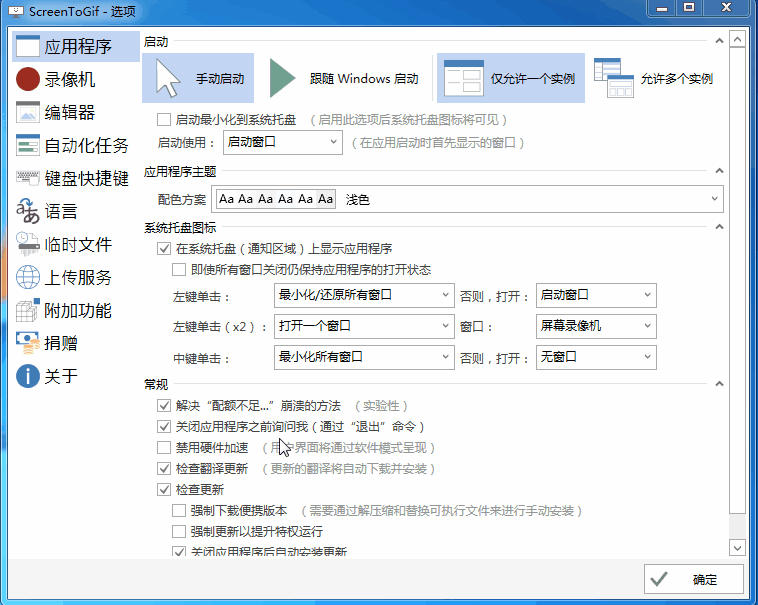Enable 启动最小化到系统托盘 checkbox
The image size is (758, 605).
[x=164, y=119]
